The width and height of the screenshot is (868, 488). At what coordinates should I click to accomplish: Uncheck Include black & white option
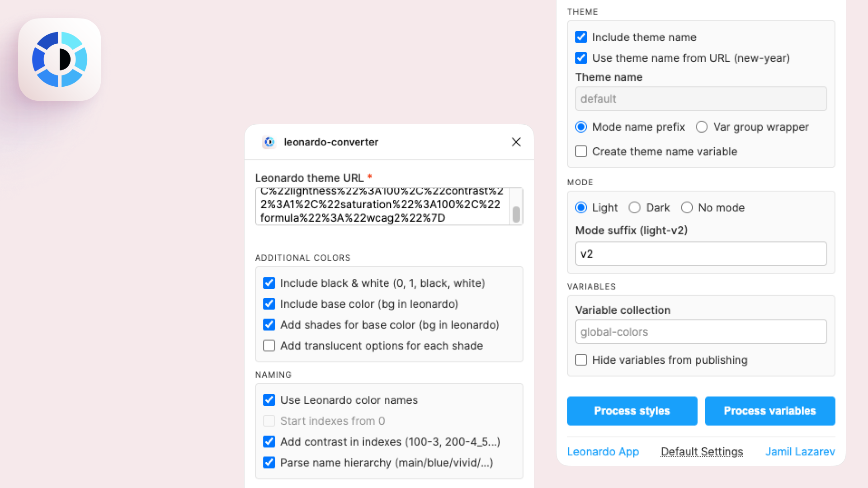click(x=269, y=283)
